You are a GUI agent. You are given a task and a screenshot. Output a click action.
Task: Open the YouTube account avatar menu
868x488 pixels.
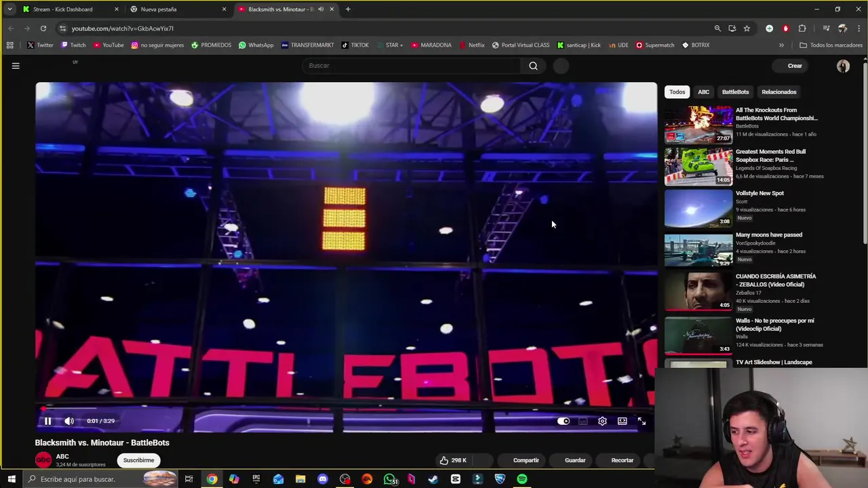point(843,66)
